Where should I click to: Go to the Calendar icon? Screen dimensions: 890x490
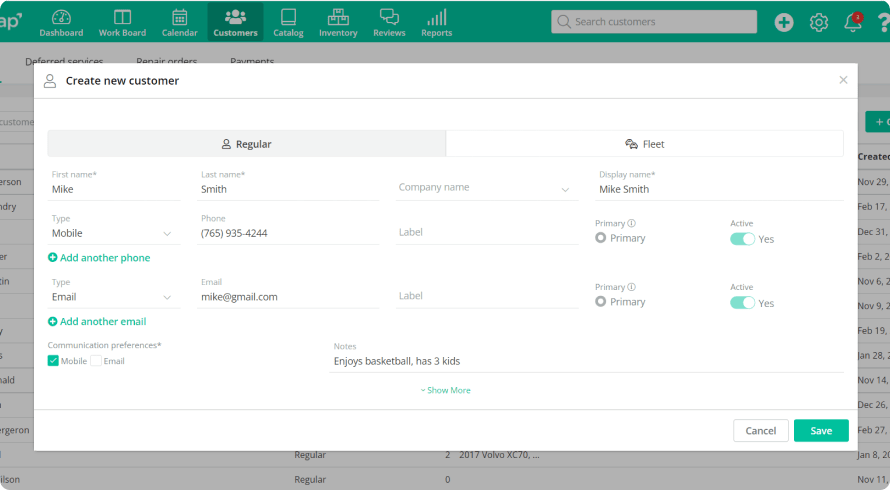click(180, 22)
